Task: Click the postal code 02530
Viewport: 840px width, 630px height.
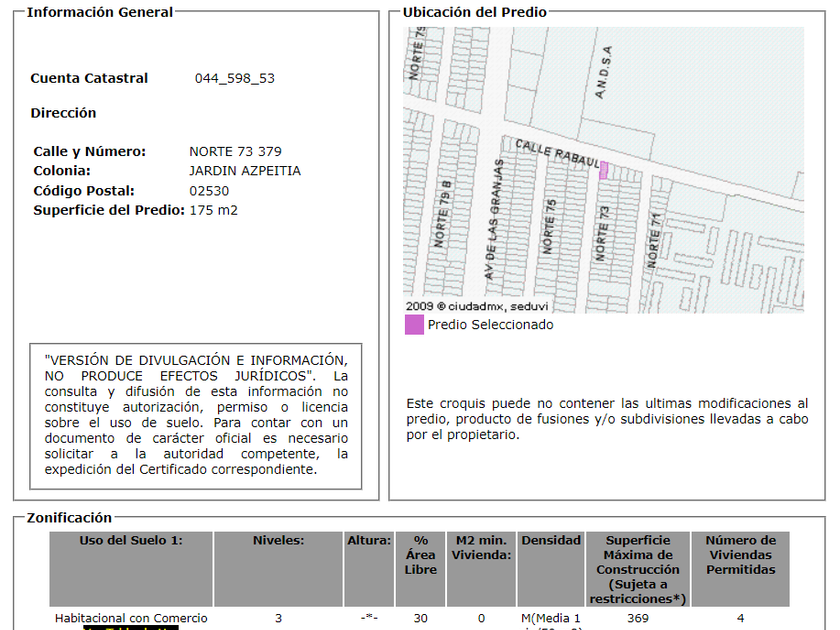Action: click(209, 191)
